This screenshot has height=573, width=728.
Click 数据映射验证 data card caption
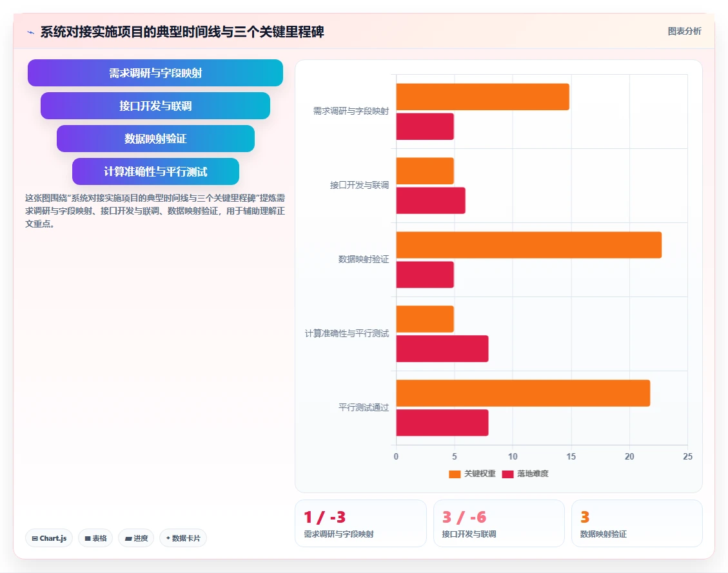(x=603, y=534)
